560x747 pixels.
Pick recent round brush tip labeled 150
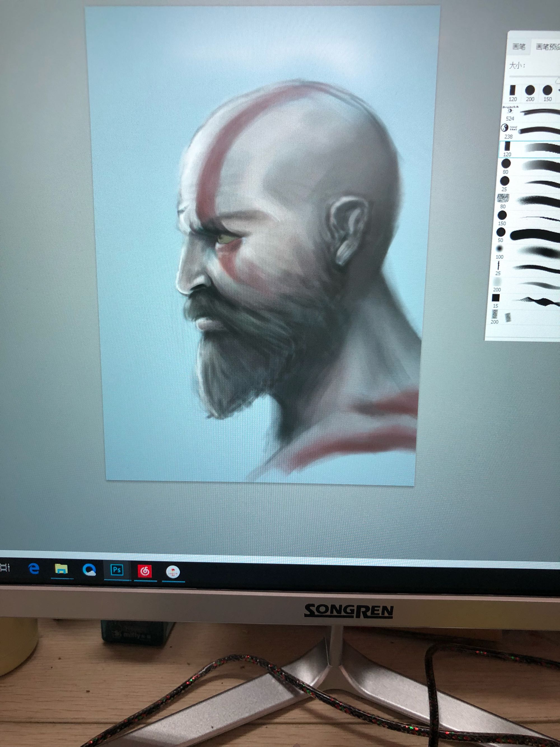tap(547, 93)
